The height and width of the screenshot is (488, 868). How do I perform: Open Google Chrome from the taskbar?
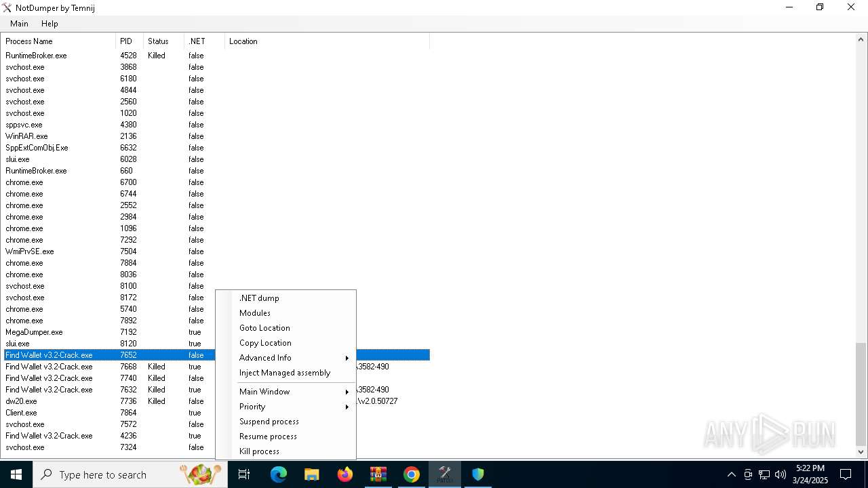point(412,474)
